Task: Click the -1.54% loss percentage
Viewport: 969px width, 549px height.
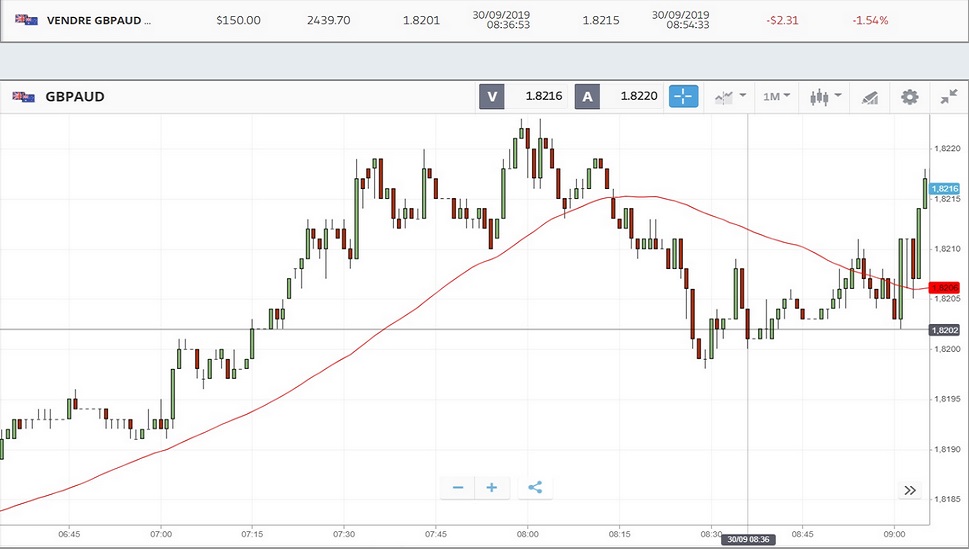Action: pyautogui.click(x=870, y=20)
